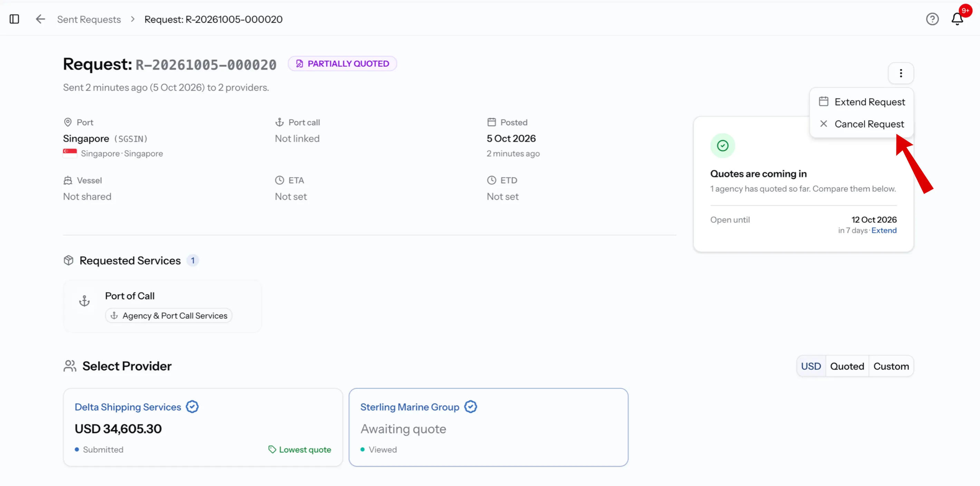Click the Agency & Port Call Services chip

pyautogui.click(x=169, y=315)
